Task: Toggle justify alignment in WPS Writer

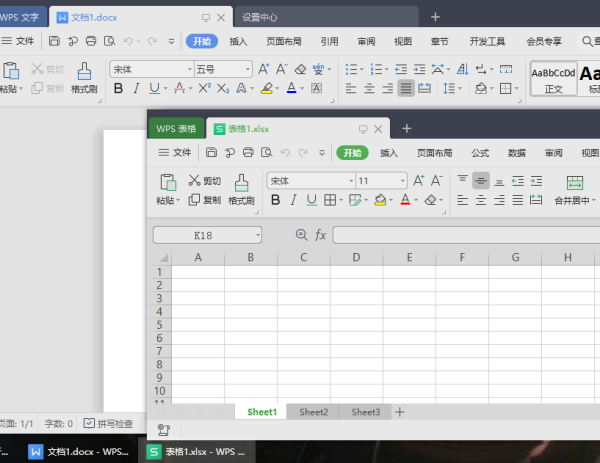Action: 406,88
